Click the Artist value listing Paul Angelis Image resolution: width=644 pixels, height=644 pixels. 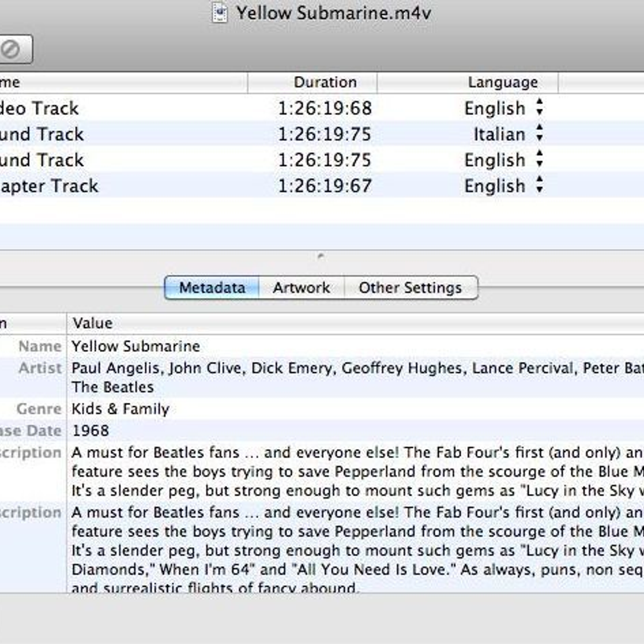point(357,378)
